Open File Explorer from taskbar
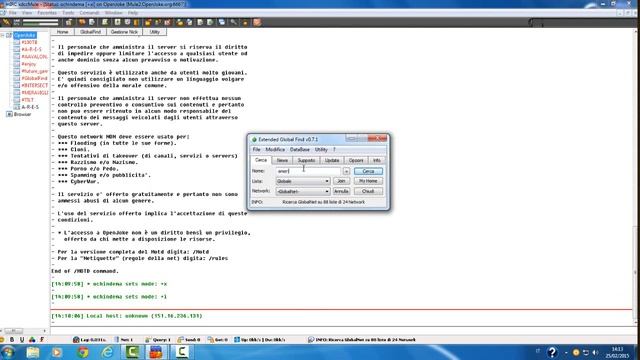Screen dimensions: 640x360 pos(33,352)
